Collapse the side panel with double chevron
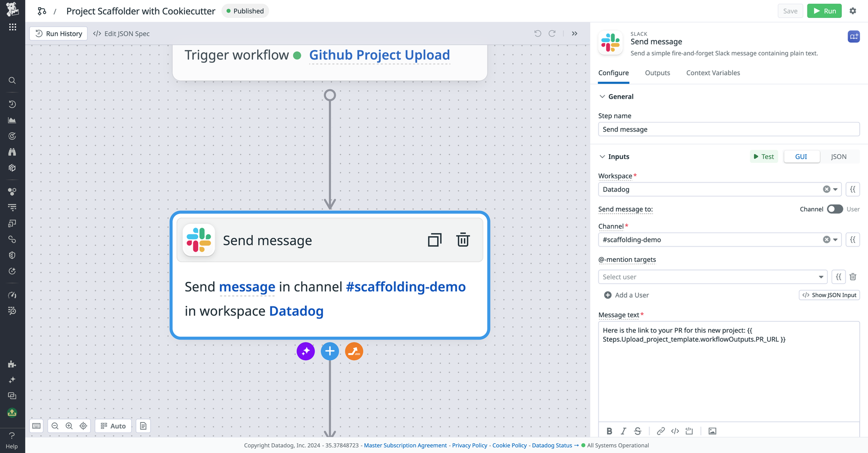Screen dimensions: 868x453 pyautogui.click(x=574, y=33)
